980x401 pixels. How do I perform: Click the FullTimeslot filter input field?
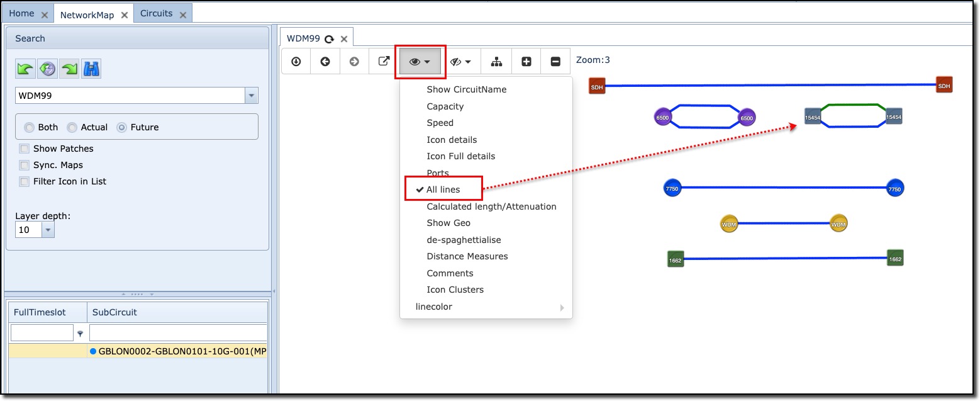[42, 333]
